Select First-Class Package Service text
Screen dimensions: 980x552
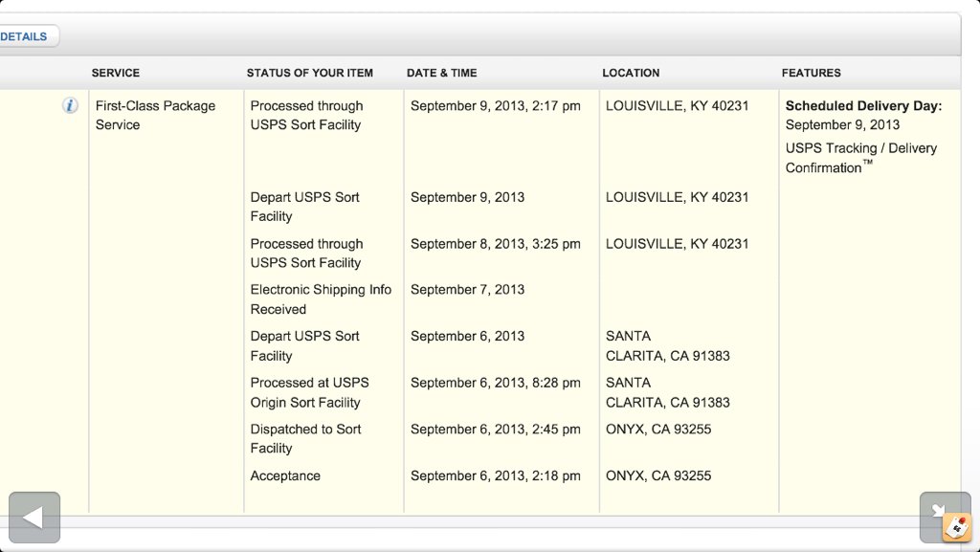[155, 116]
